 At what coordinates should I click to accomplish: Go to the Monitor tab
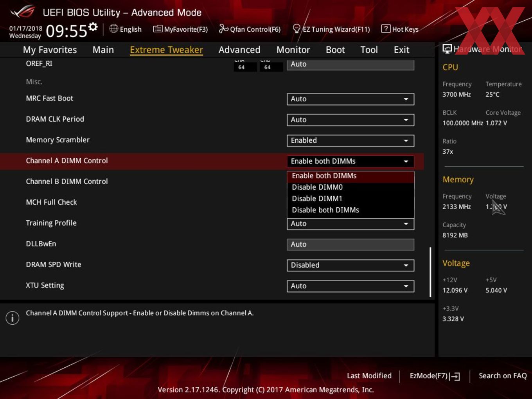[293, 50]
